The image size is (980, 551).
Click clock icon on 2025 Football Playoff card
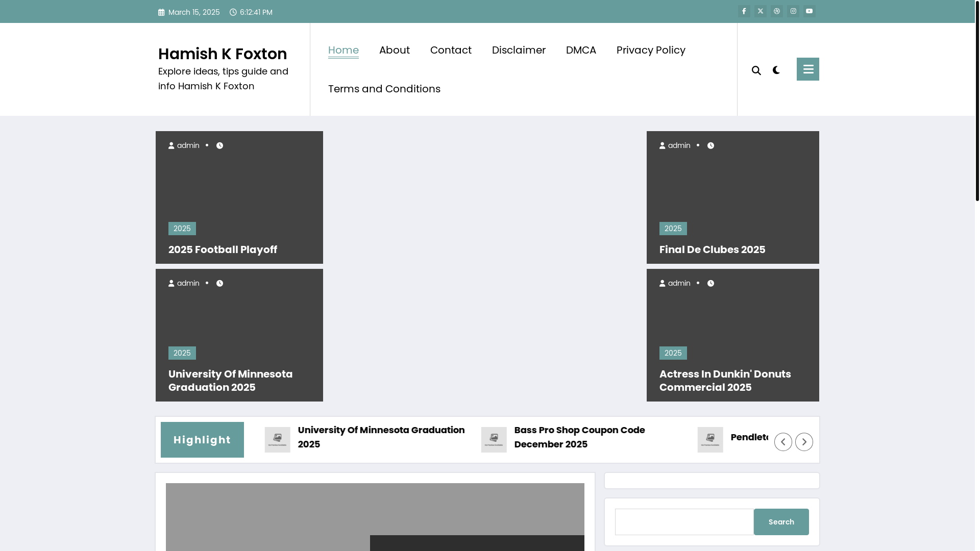click(219, 145)
